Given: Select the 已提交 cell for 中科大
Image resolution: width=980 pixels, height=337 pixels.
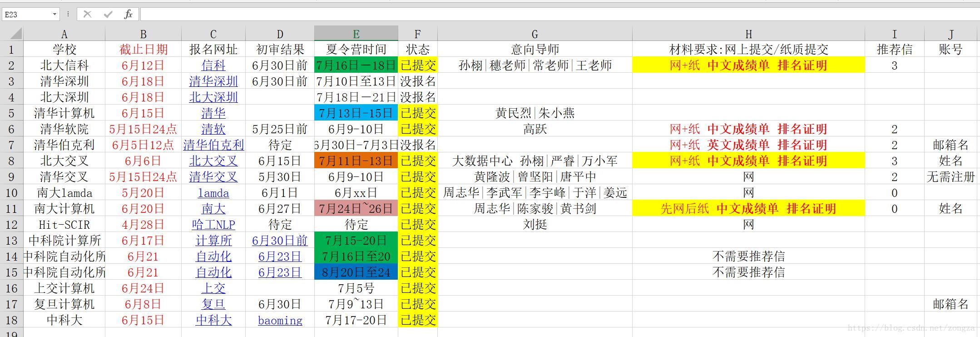Looking at the screenshot, I should coord(418,320).
